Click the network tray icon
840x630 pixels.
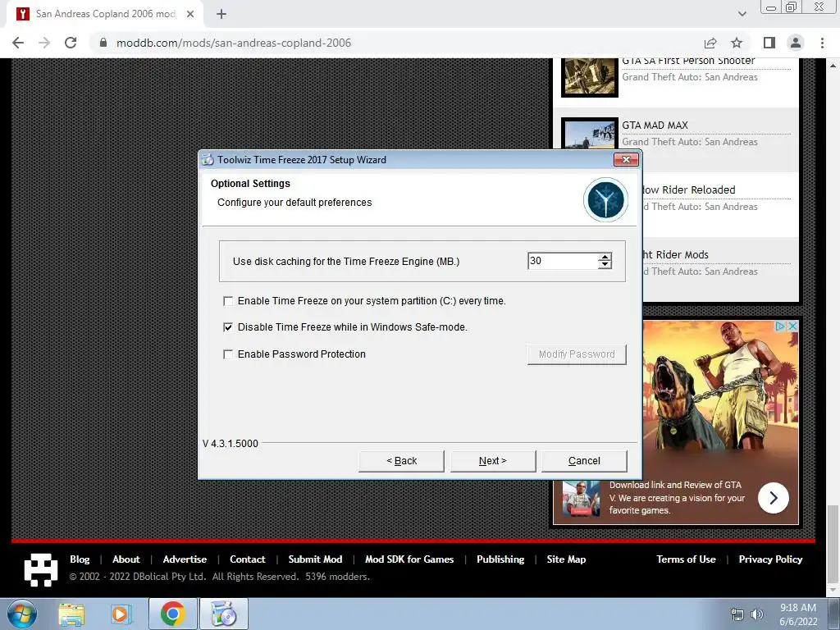tap(737, 614)
